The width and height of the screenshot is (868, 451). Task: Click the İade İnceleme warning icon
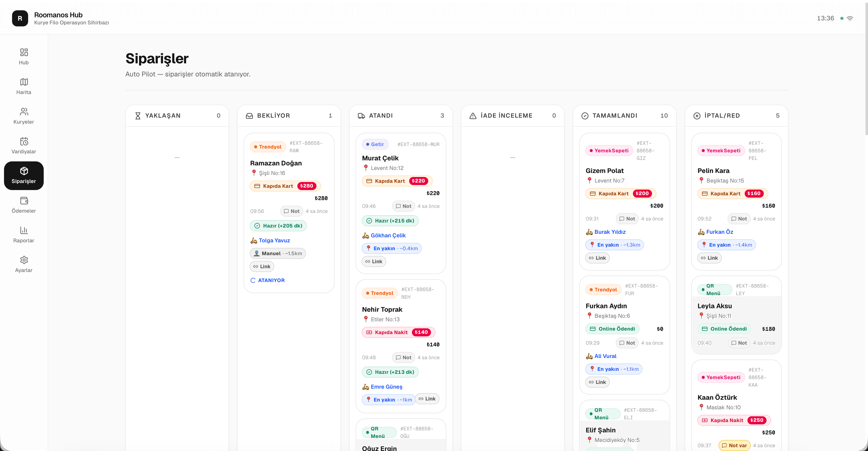[x=473, y=116]
